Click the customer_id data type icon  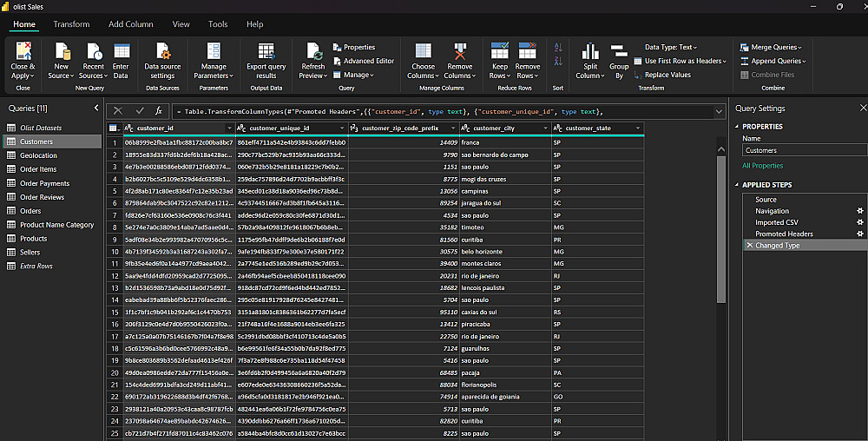128,128
